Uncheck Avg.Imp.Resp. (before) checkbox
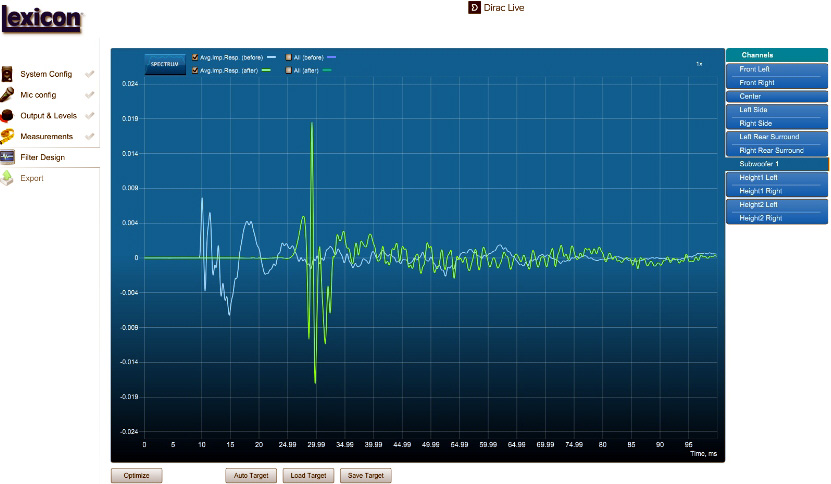The width and height of the screenshot is (831, 484). (x=195, y=58)
